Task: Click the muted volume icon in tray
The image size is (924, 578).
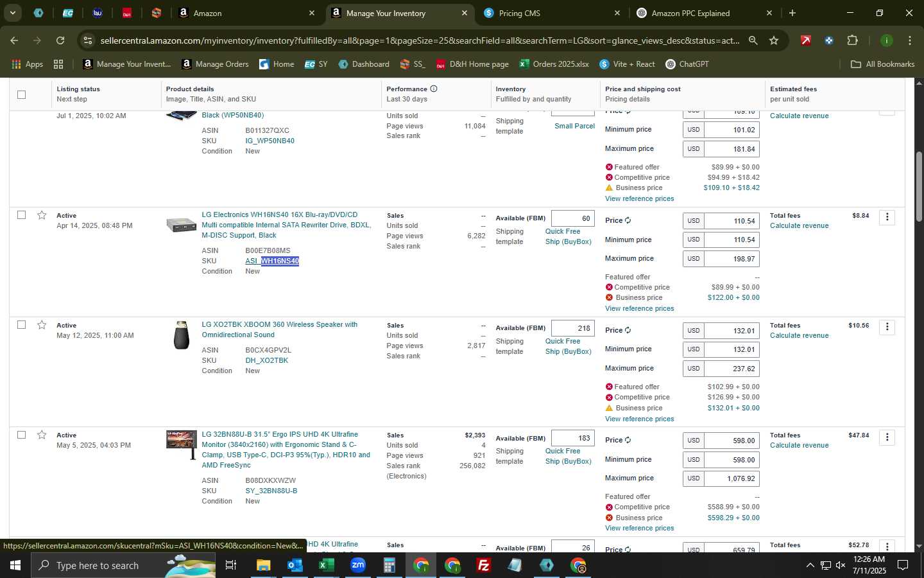Action: (841, 565)
